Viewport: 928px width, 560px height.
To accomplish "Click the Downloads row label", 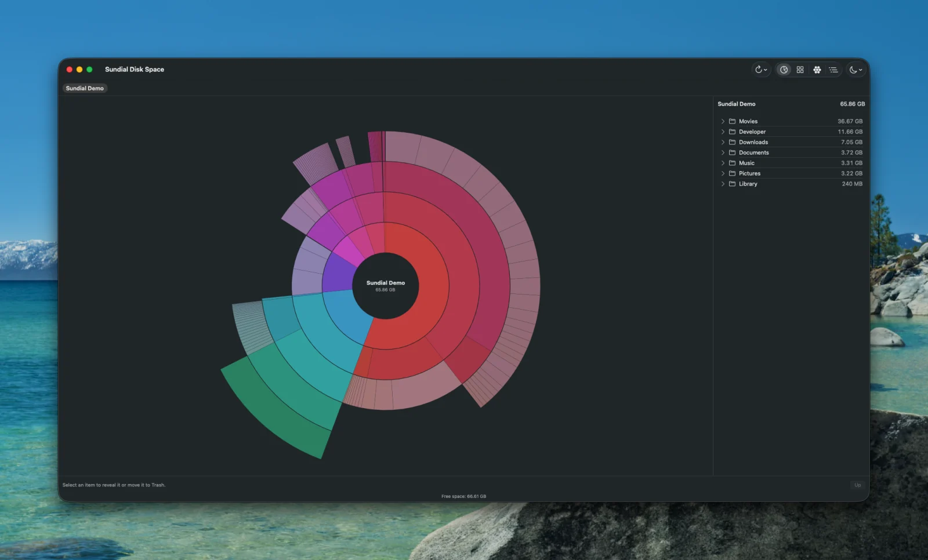I will tap(753, 142).
